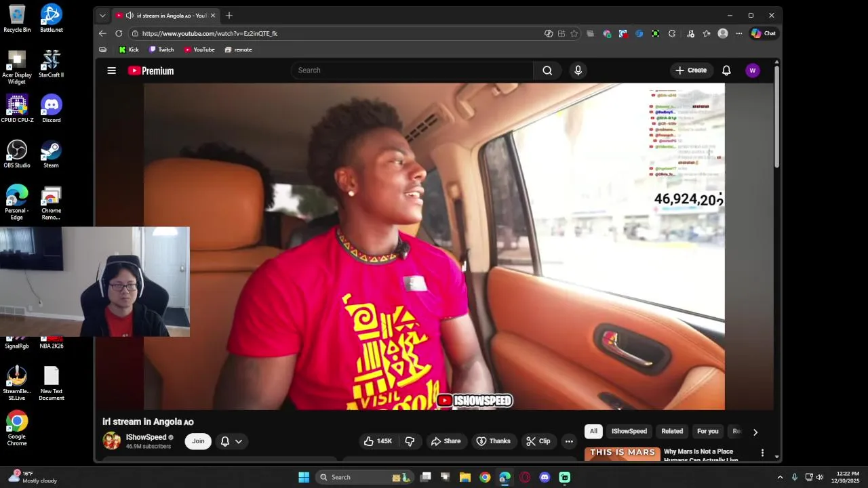868x488 pixels.
Task: Open Discord from taskbar
Action: tap(545, 477)
